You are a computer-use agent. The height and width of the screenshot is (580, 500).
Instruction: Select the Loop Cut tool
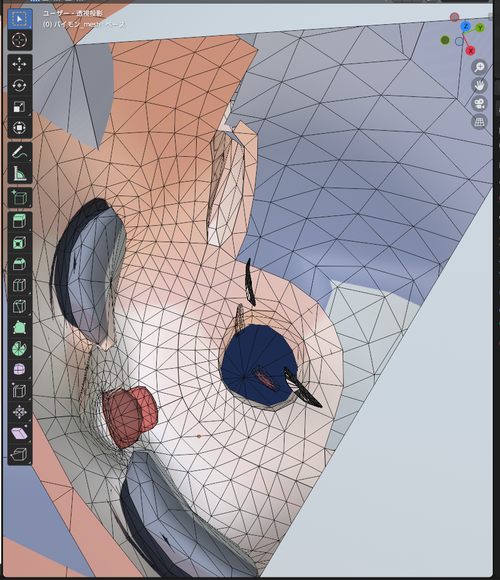click(19, 285)
